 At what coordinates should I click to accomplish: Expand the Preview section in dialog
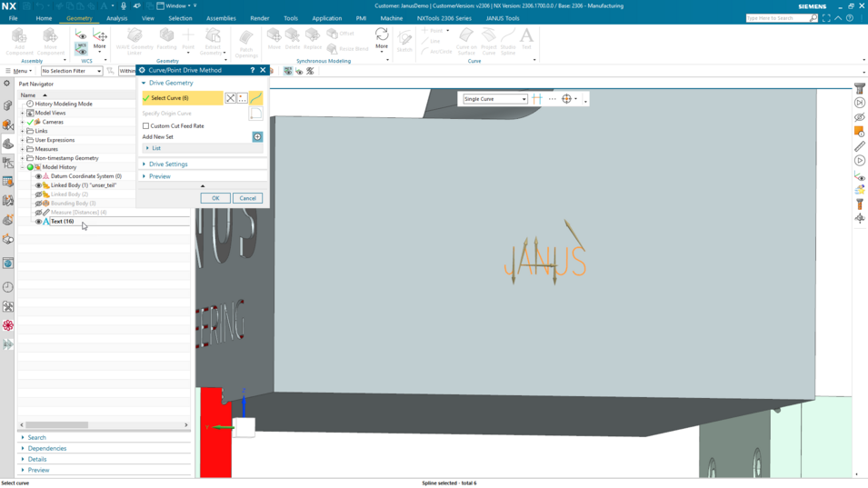(x=159, y=176)
